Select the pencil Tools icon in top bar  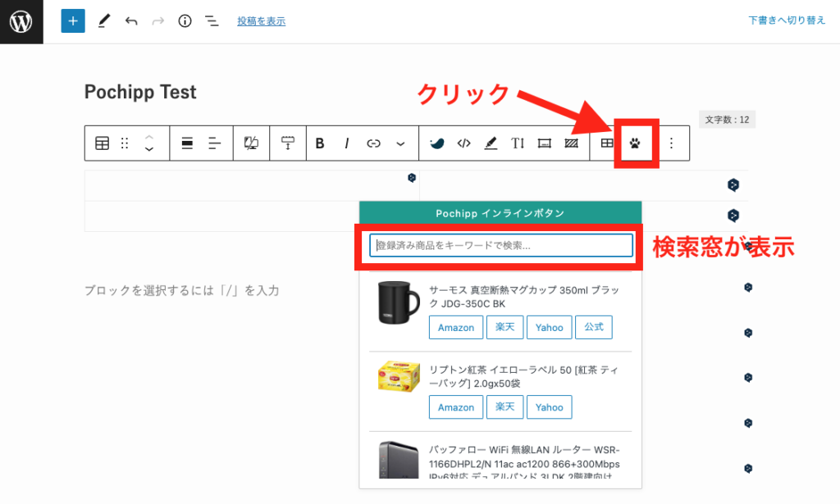click(x=104, y=21)
